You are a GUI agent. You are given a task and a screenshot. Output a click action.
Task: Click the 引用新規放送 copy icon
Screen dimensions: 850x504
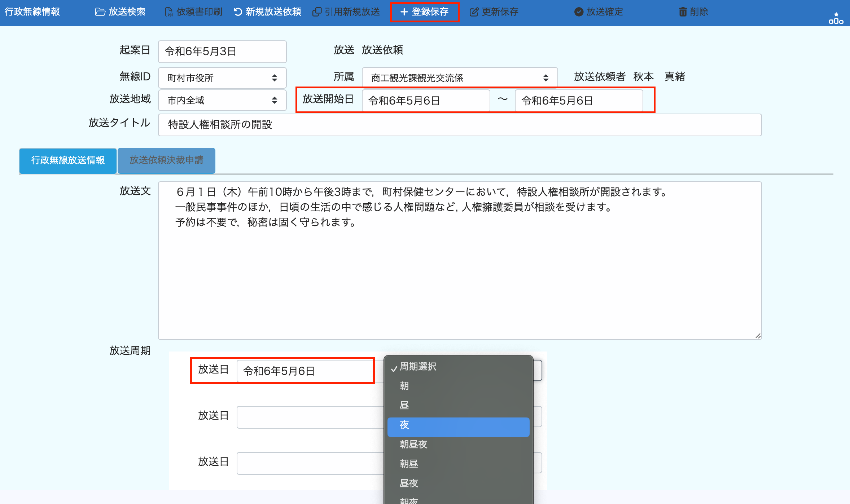click(316, 12)
